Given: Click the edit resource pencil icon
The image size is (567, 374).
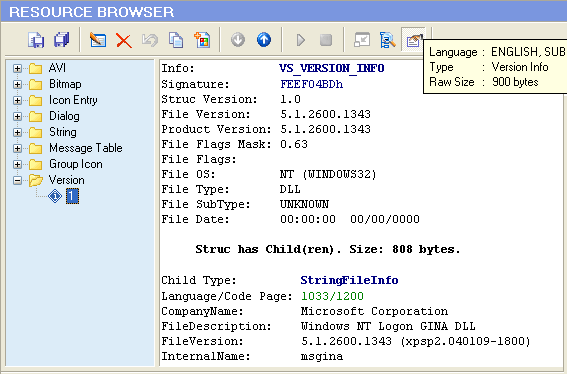Looking at the screenshot, I should [98, 40].
